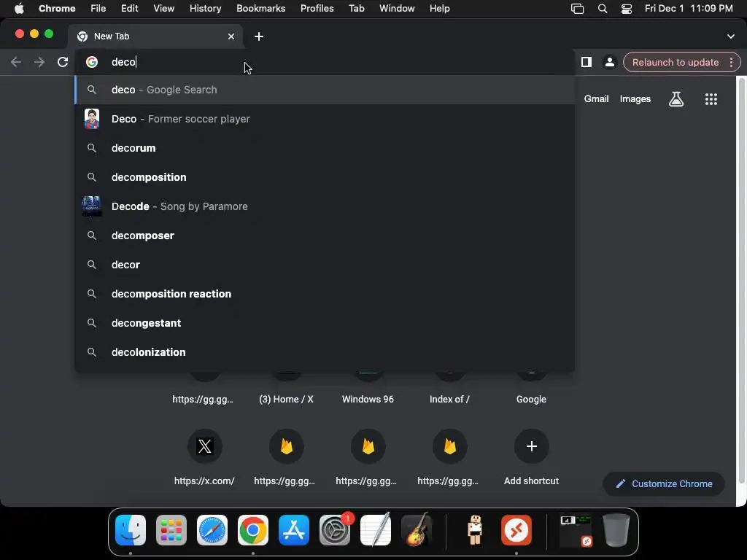Open the (3) Home / X shortcut
Screen dimensions: 747x560
286,399
